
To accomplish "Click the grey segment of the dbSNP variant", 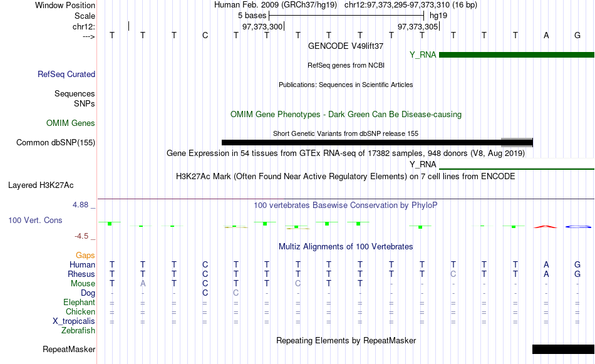I will tap(517, 142).
